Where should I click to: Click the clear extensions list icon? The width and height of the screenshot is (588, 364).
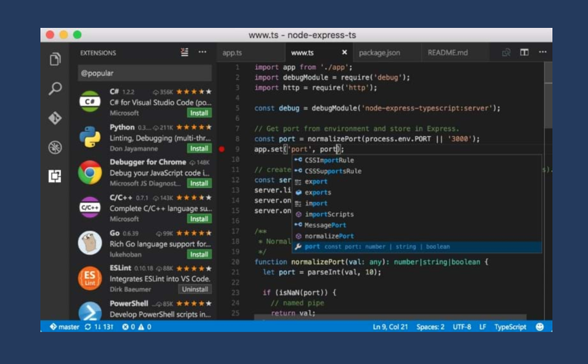(x=185, y=52)
